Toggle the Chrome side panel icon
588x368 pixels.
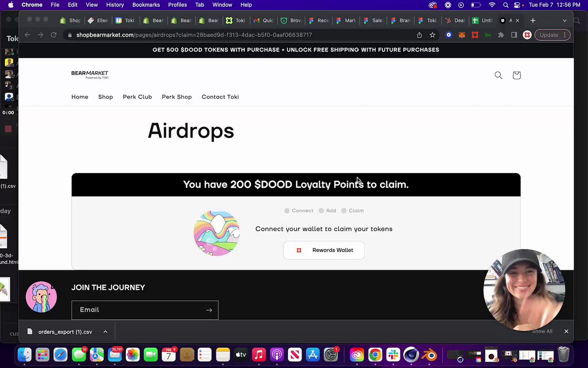(x=514, y=35)
